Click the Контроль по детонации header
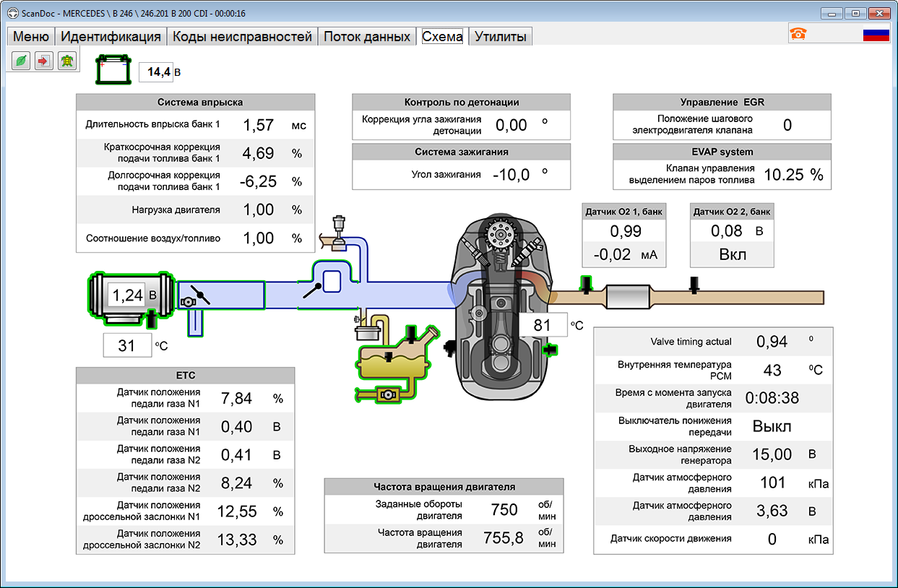Image resolution: width=898 pixels, height=588 pixels. [x=462, y=103]
